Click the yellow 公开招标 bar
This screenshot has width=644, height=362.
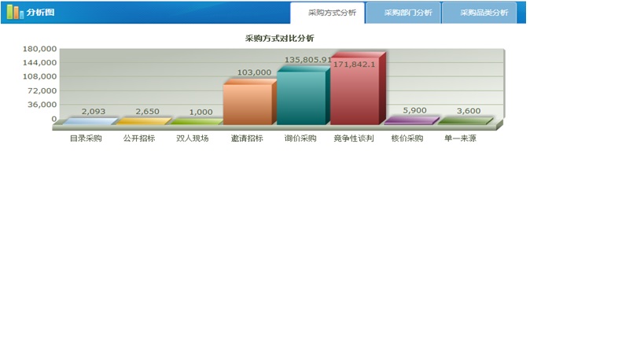coord(142,122)
